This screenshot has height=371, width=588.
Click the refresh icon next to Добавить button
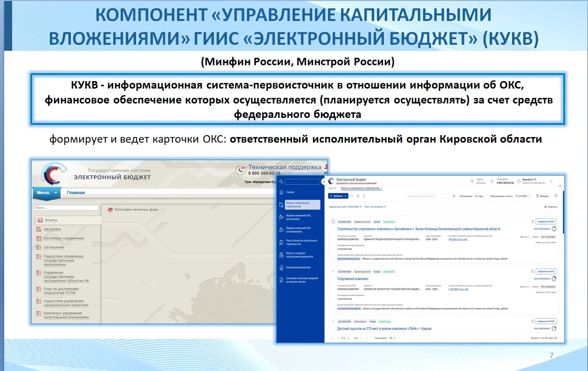coord(352,196)
